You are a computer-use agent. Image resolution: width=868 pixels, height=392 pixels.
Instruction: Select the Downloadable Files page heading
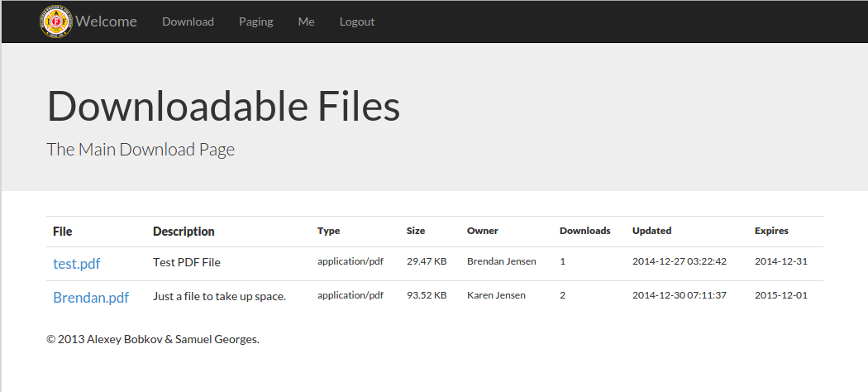click(x=223, y=106)
